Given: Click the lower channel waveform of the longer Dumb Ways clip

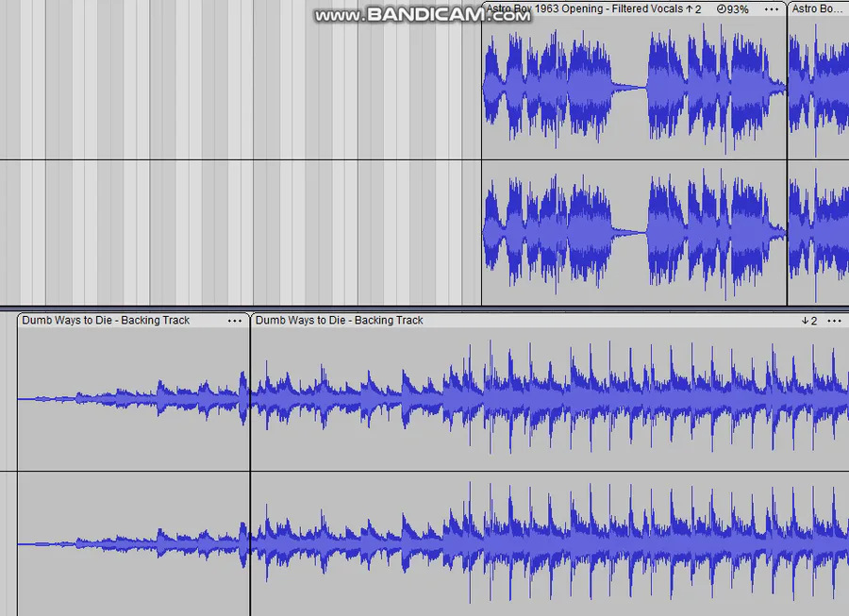Looking at the screenshot, I should pos(550,543).
